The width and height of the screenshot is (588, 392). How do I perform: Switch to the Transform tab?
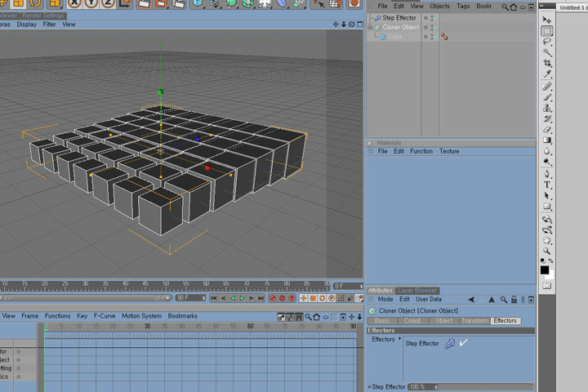click(x=474, y=321)
